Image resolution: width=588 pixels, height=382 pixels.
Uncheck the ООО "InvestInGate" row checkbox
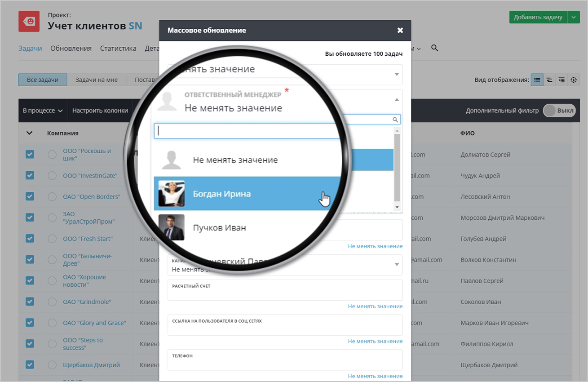tap(30, 175)
